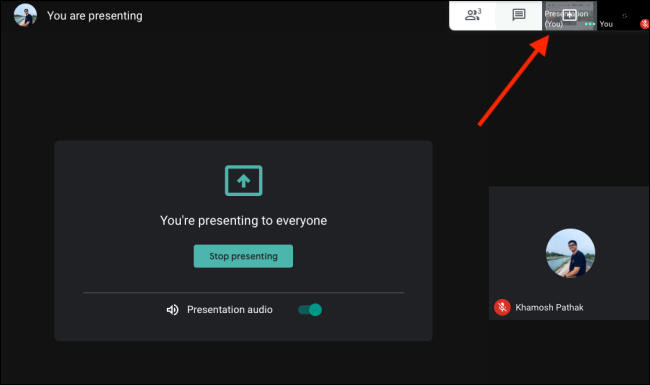Click the You are presenting label
The width and height of the screenshot is (650, 385).
pos(95,16)
